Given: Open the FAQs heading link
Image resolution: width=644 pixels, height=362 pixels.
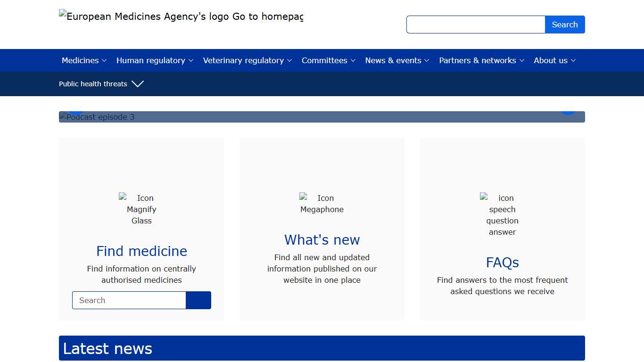Looking at the screenshot, I should coord(503,263).
